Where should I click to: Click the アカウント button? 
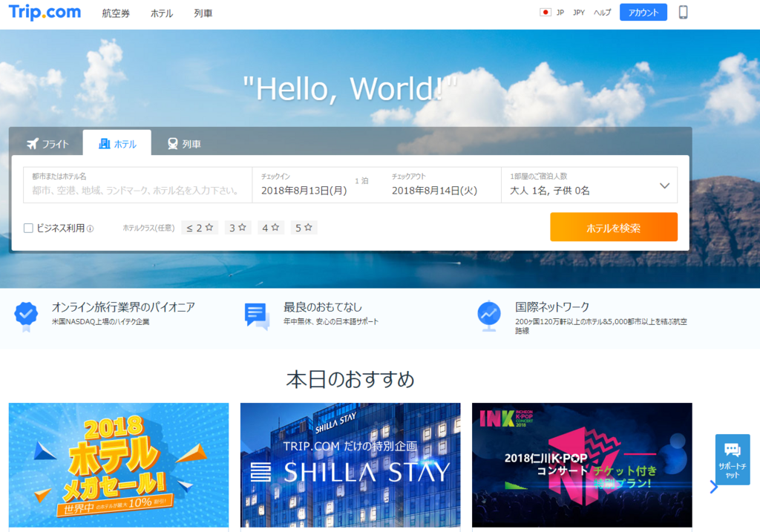pos(643,13)
